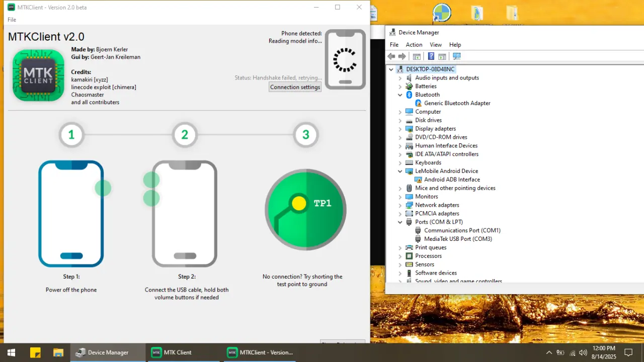Click the Forward arrow in Device Manager toolbar
The width and height of the screenshot is (644, 362).
coord(402,56)
